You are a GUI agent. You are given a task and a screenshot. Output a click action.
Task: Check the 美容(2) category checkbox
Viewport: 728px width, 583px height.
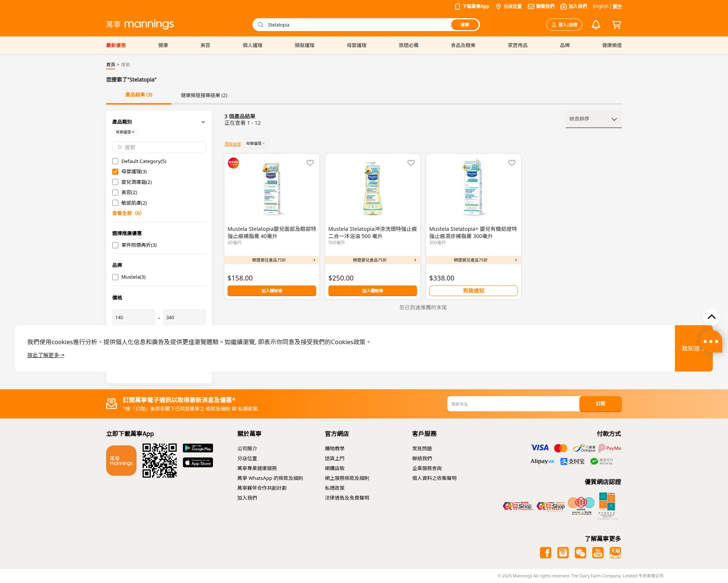[115, 193]
